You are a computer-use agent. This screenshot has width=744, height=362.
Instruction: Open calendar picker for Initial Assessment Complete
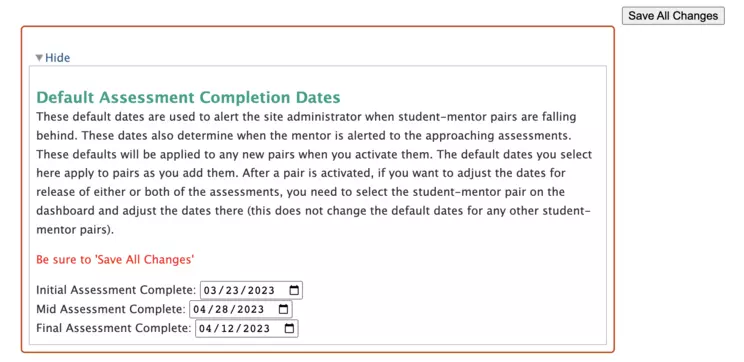294,290
